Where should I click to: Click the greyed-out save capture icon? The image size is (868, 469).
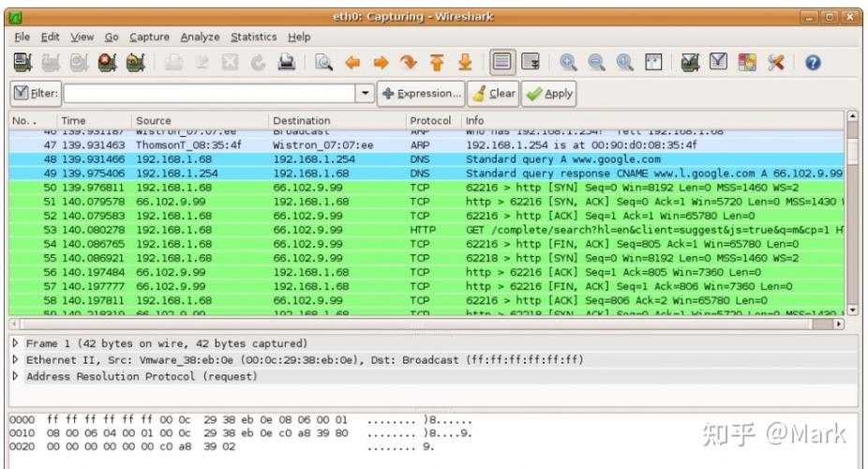point(202,62)
